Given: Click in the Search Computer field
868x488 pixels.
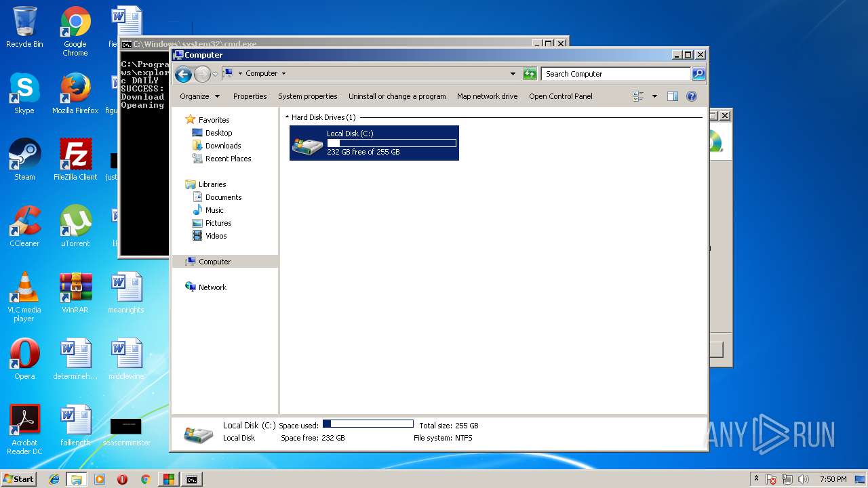Looking at the screenshot, I should click(x=616, y=74).
